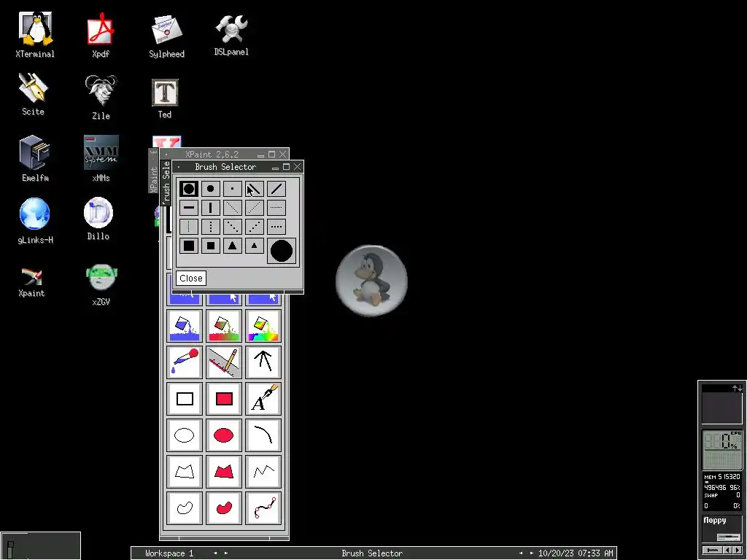
Task: Click the Workspace 1 label in toolbar
Action: tap(169, 553)
